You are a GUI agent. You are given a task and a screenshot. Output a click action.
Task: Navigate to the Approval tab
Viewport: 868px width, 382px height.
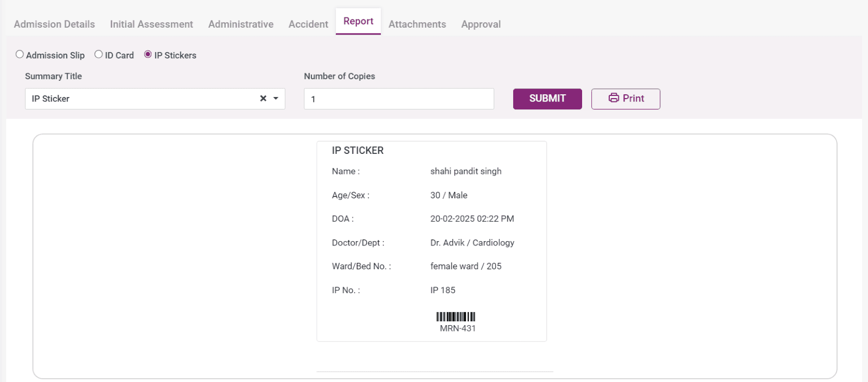pyautogui.click(x=481, y=24)
